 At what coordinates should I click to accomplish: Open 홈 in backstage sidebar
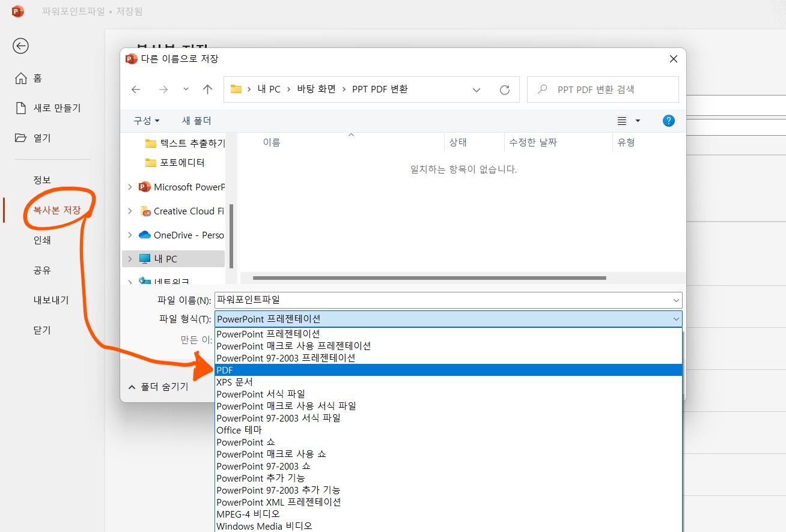pyautogui.click(x=28, y=78)
